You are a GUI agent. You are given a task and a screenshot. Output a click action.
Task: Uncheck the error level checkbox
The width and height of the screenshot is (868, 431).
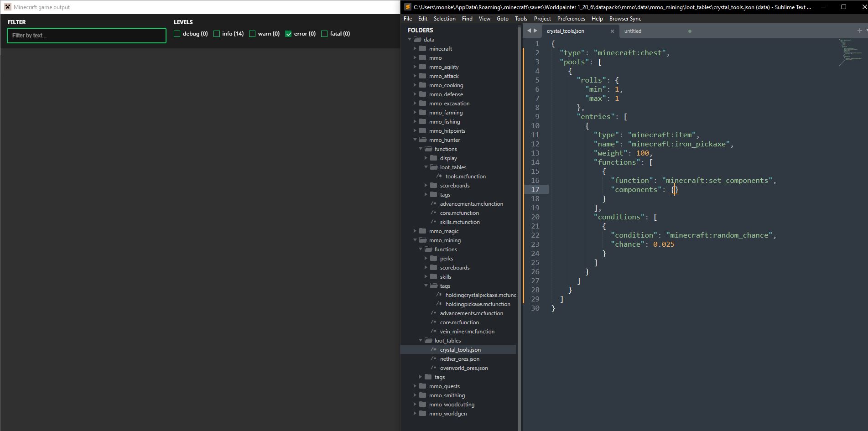[x=288, y=34]
